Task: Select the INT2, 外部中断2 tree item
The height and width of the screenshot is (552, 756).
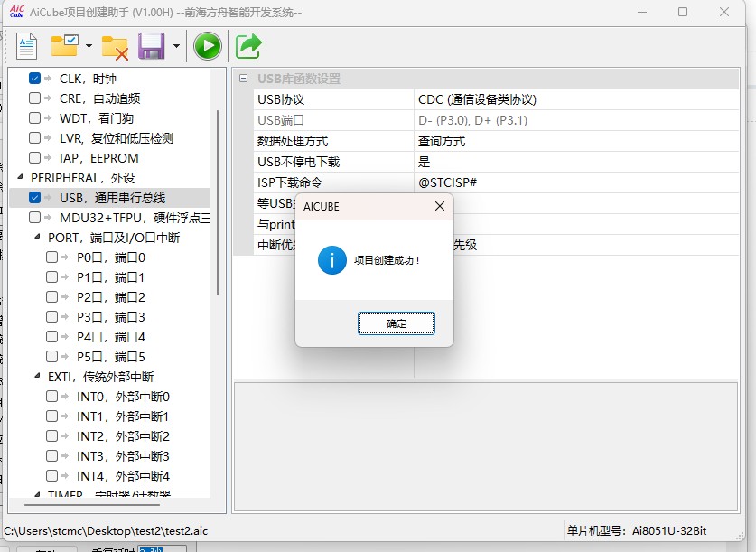Action: point(123,436)
